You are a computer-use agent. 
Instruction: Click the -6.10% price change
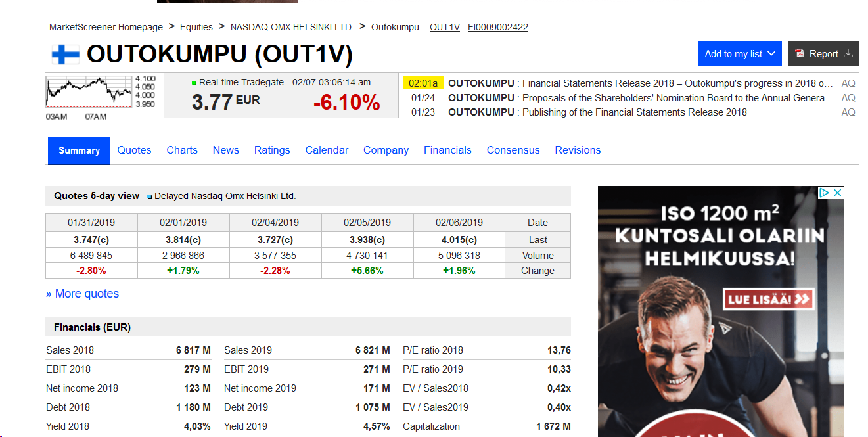pyautogui.click(x=346, y=103)
